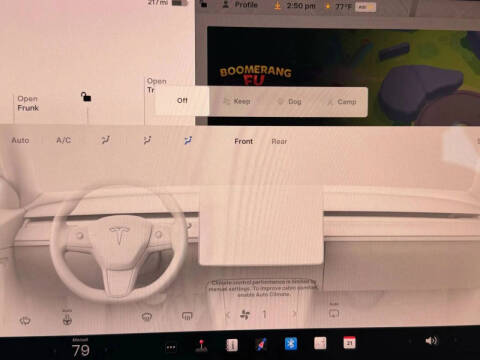Select the Off climate keep mode
480x360 pixels.
tap(182, 101)
